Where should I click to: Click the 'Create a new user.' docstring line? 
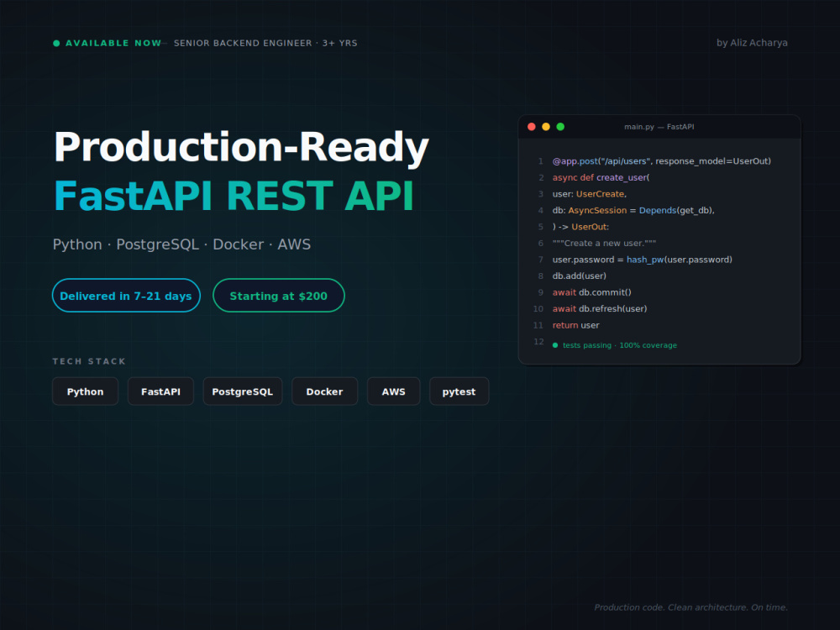coord(604,244)
